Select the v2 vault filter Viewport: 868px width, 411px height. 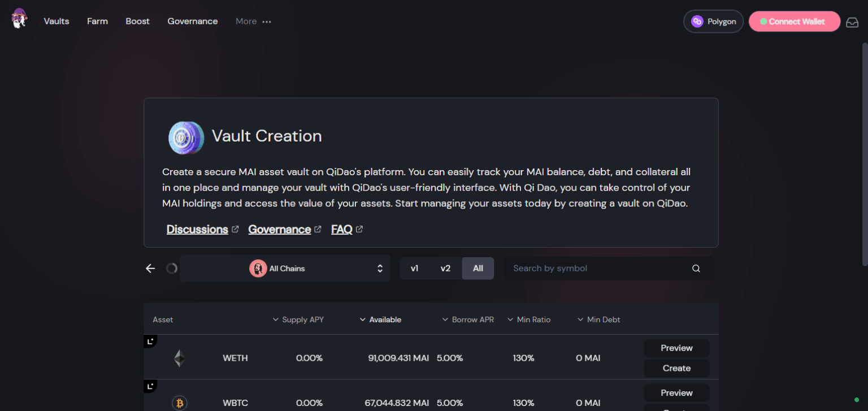tap(445, 269)
